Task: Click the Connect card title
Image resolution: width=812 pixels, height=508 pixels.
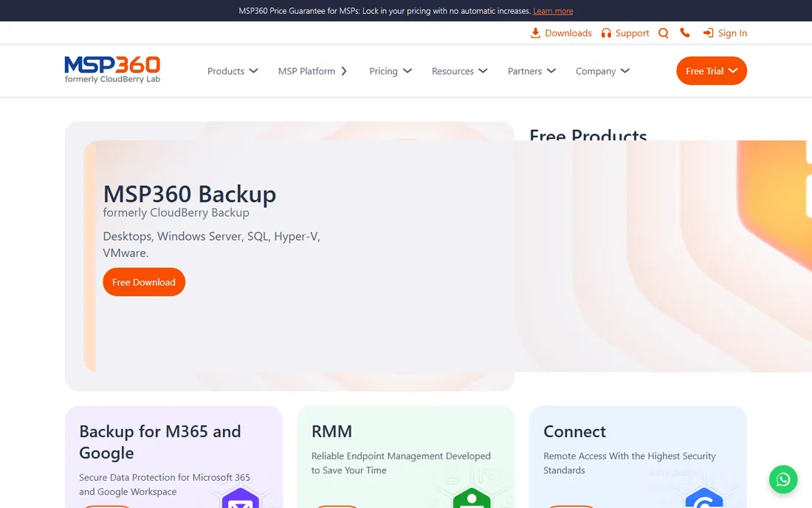Action: (x=574, y=431)
